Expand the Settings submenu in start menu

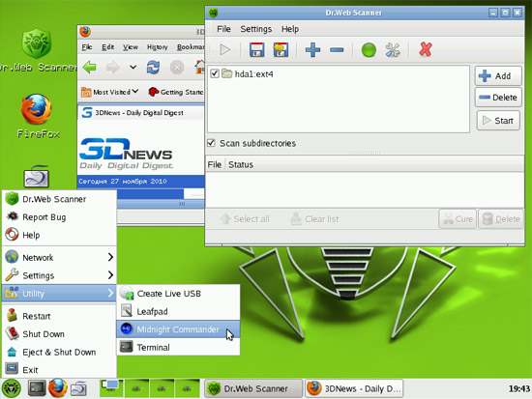pyautogui.click(x=59, y=275)
